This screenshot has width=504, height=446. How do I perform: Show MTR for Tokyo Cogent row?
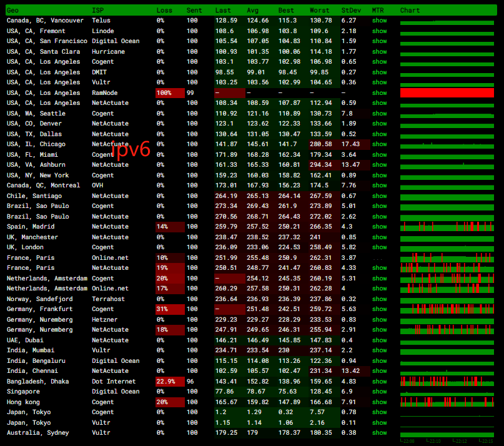(379, 412)
